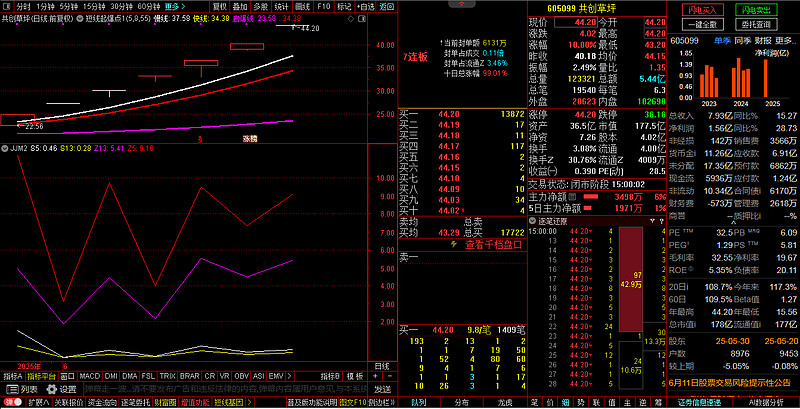Zoom in chart with plus button

(376, 376)
